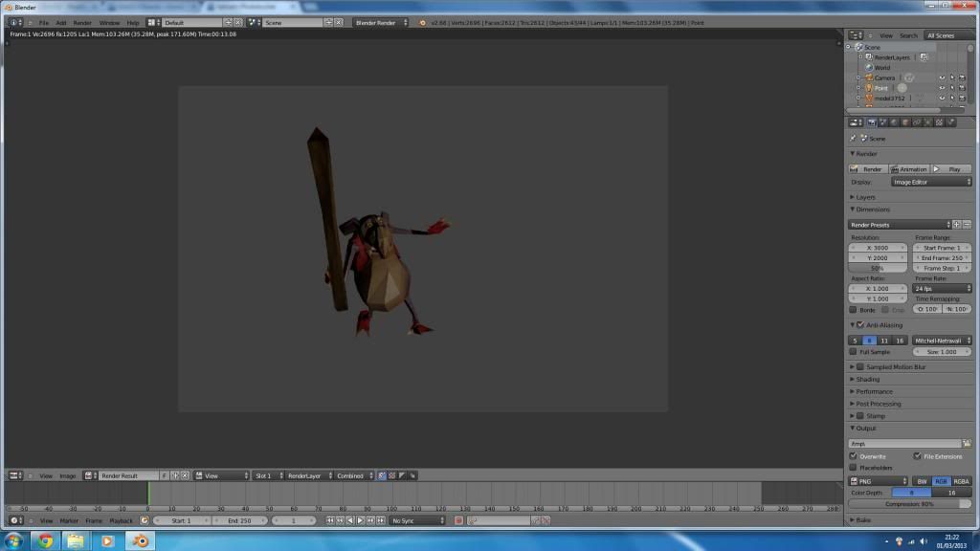Select the Render properties tab icon
The width and height of the screenshot is (980, 551).
coord(872,123)
